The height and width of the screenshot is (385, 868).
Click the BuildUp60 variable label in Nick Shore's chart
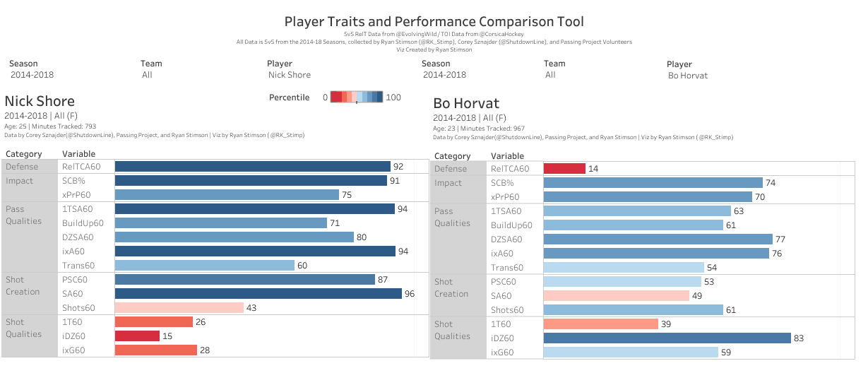[x=83, y=223]
